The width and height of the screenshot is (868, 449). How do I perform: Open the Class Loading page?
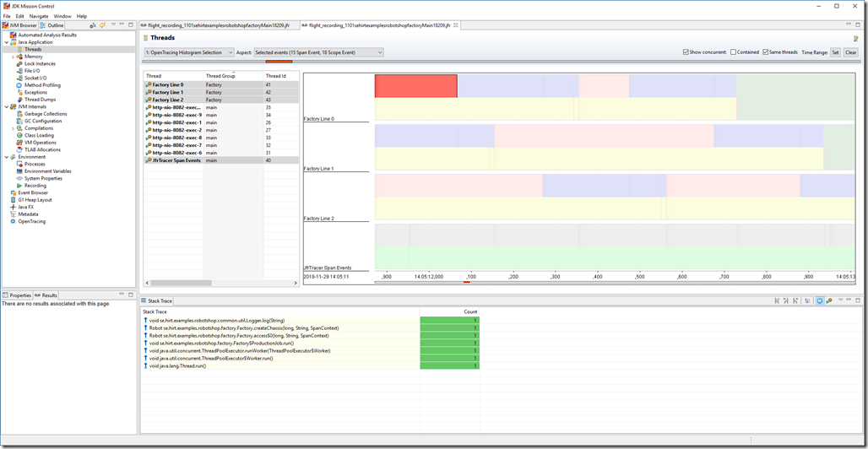tap(38, 135)
